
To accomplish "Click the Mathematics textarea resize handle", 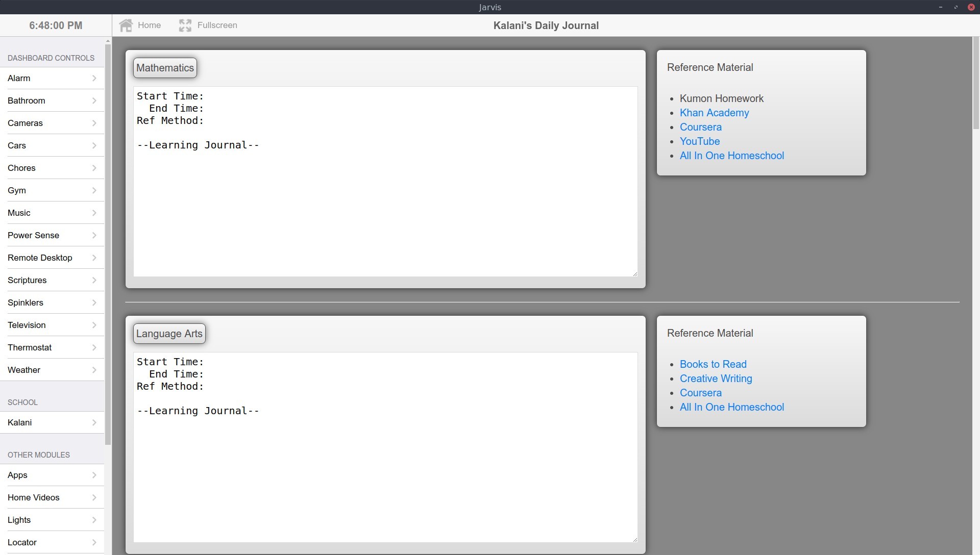I will (635, 274).
